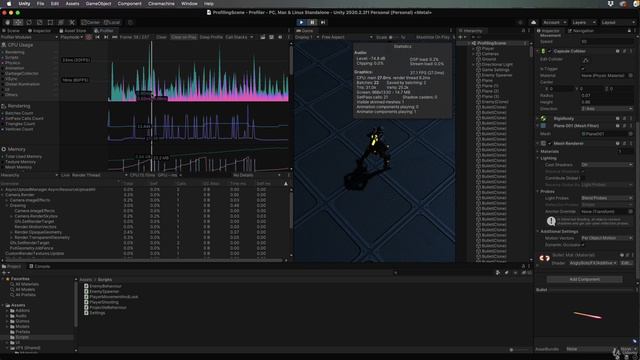The width and height of the screenshot is (640, 360).
Task: Switch to the Asset Store tab
Action: [x=73, y=31]
